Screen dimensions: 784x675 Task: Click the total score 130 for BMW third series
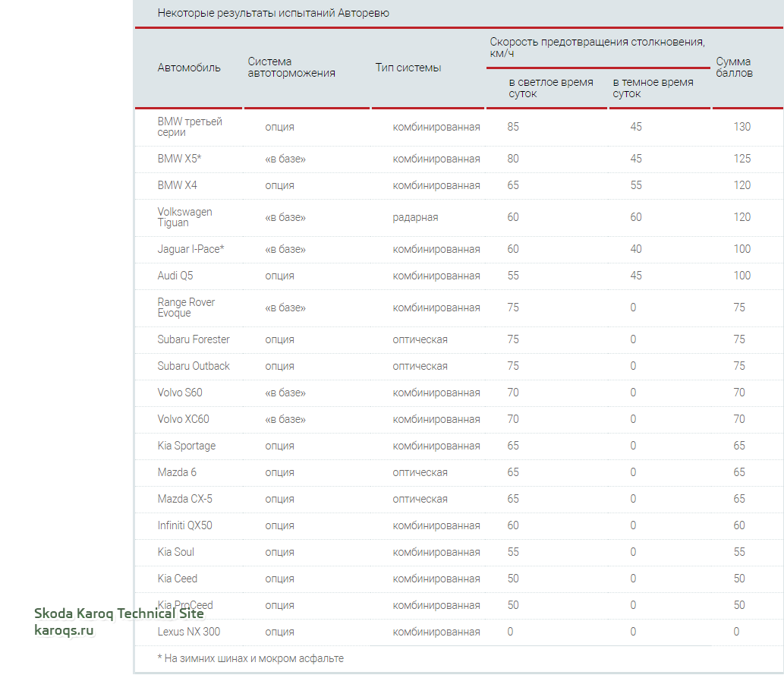tap(742, 127)
